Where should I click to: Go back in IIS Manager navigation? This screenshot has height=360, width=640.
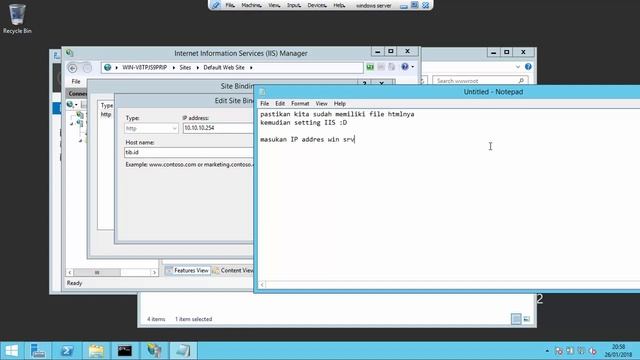point(73,68)
